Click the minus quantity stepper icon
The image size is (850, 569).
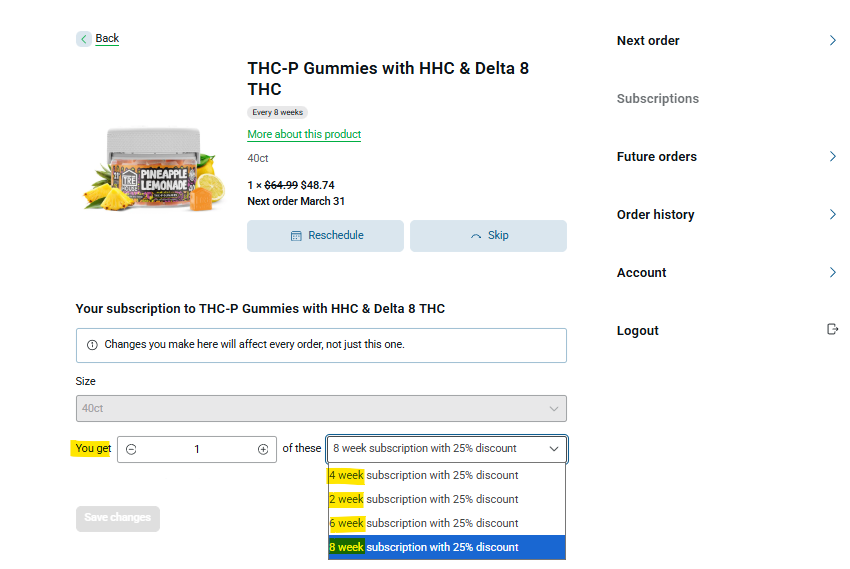131,449
